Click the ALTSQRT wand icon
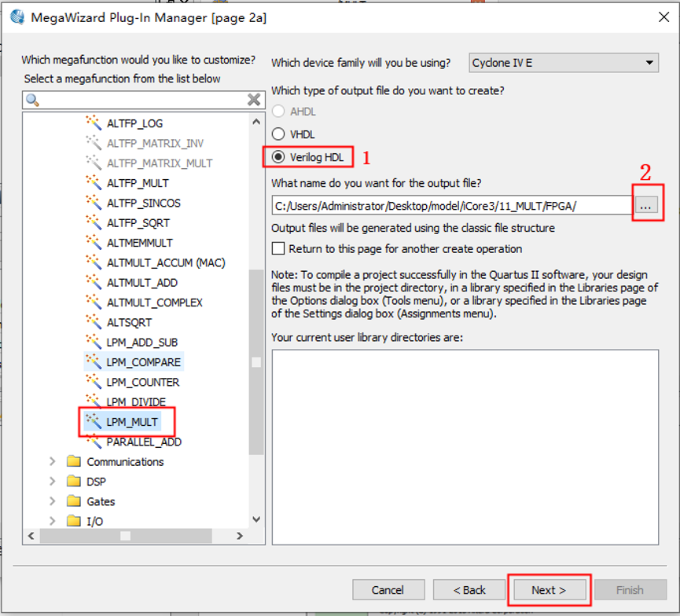This screenshot has height=616, width=680. pos(94,322)
